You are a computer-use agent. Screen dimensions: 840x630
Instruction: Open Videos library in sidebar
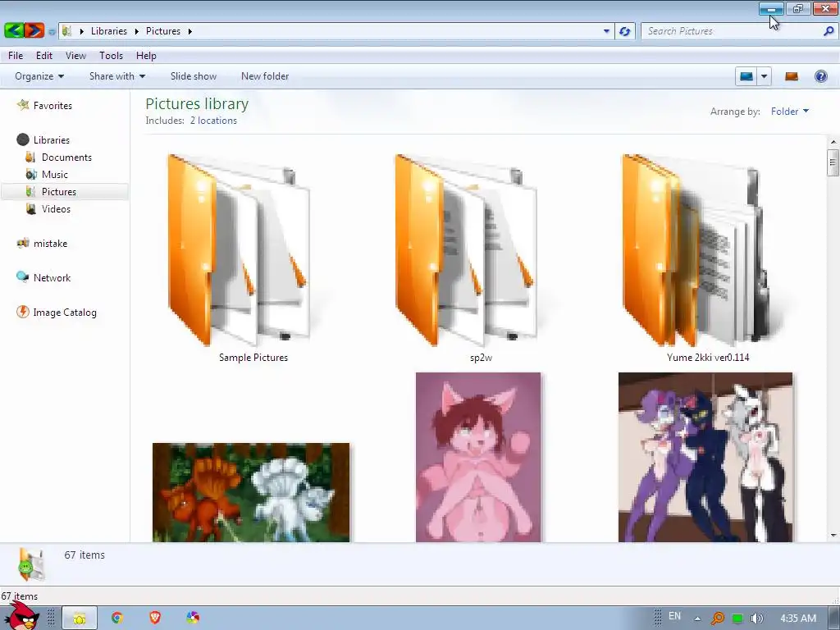tap(56, 209)
